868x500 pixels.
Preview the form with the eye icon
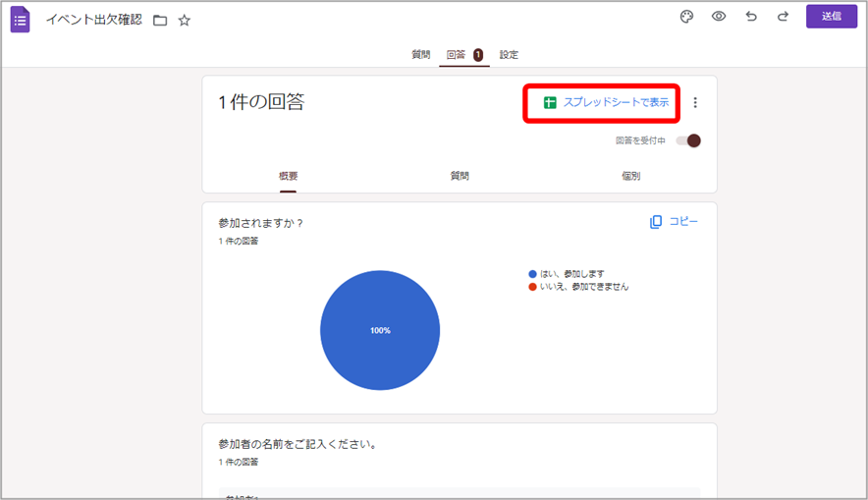[719, 16]
